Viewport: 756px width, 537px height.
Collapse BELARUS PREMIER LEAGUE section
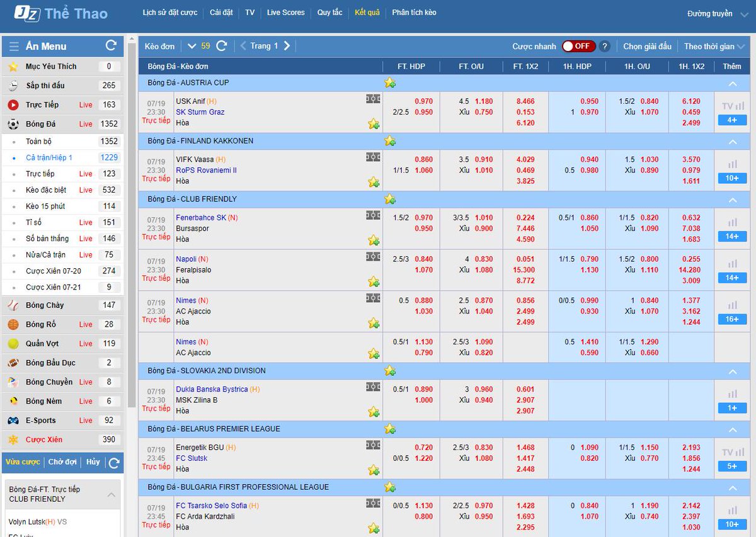pyautogui.click(x=732, y=429)
